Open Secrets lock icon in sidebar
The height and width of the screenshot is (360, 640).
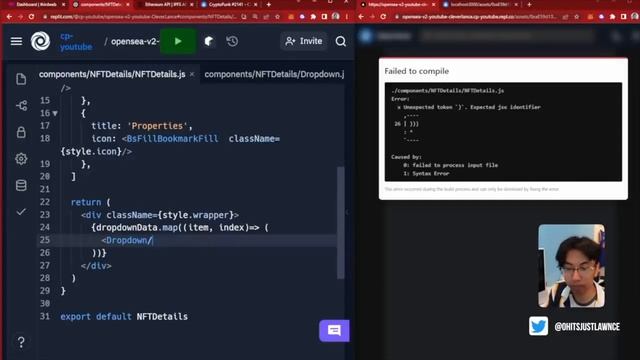click(x=21, y=132)
